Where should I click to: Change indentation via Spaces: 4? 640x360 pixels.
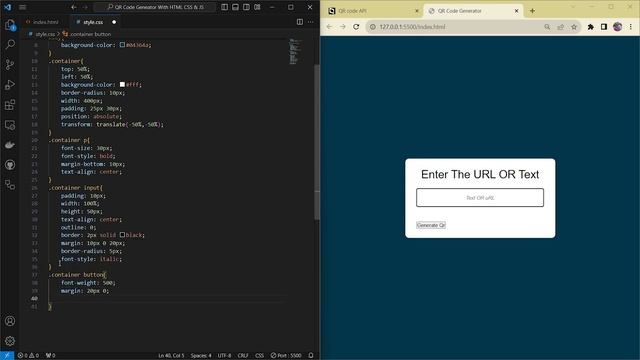tap(201, 356)
